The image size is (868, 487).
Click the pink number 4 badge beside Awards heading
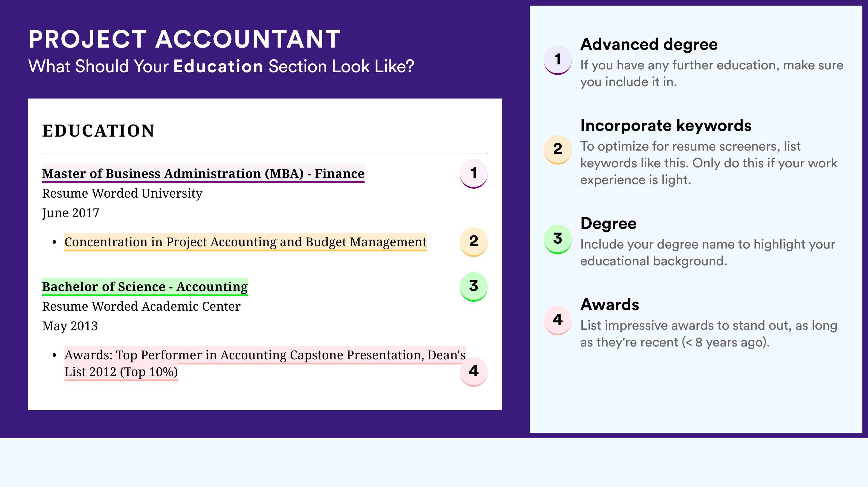[558, 320]
